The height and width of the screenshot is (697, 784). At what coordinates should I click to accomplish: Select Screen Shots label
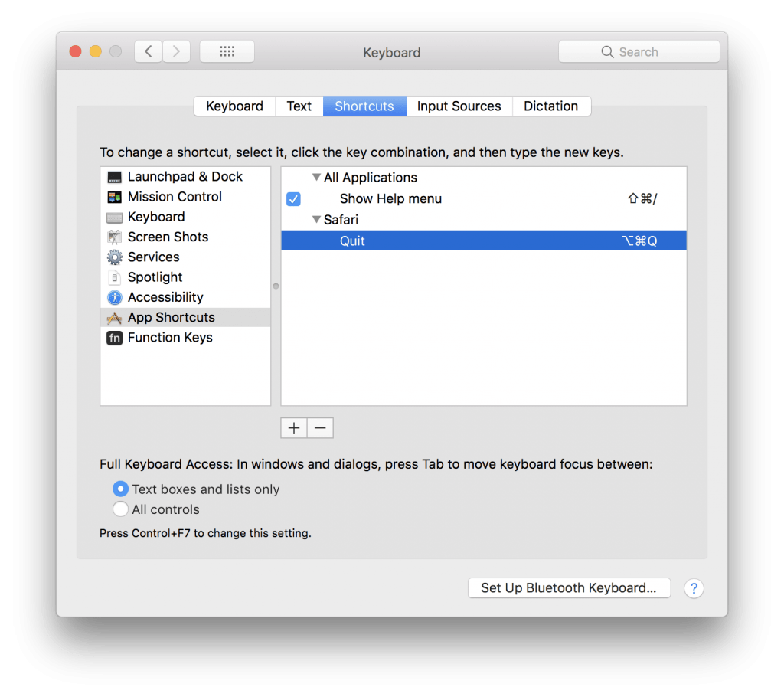click(x=168, y=237)
